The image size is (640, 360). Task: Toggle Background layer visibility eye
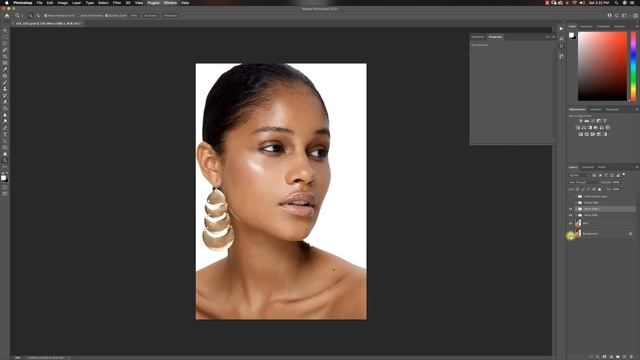[x=571, y=234]
